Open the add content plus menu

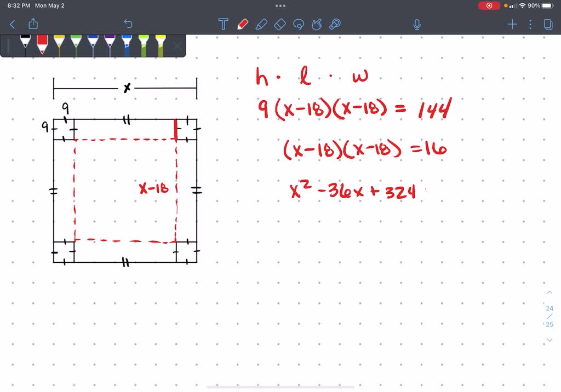tap(512, 24)
